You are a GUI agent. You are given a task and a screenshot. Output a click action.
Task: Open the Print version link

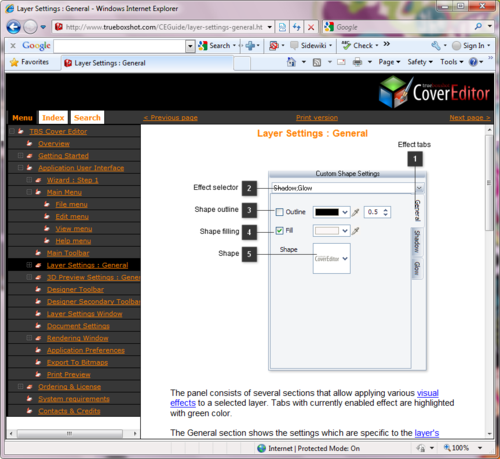tap(317, 118)
